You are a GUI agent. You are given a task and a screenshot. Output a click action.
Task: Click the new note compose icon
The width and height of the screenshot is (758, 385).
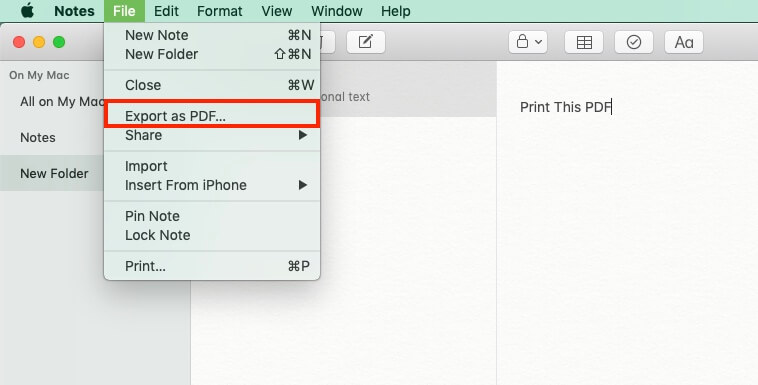(x=365, y=42)
